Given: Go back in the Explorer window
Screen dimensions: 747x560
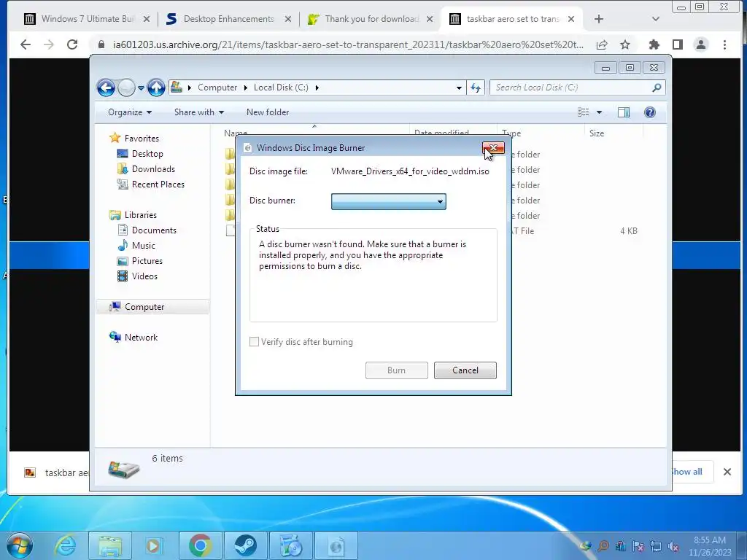Looking at the screenshot, I should coord(106,87).
